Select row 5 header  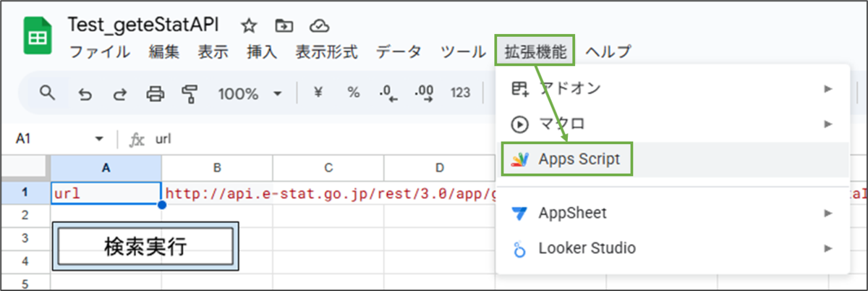pos(25,282)
